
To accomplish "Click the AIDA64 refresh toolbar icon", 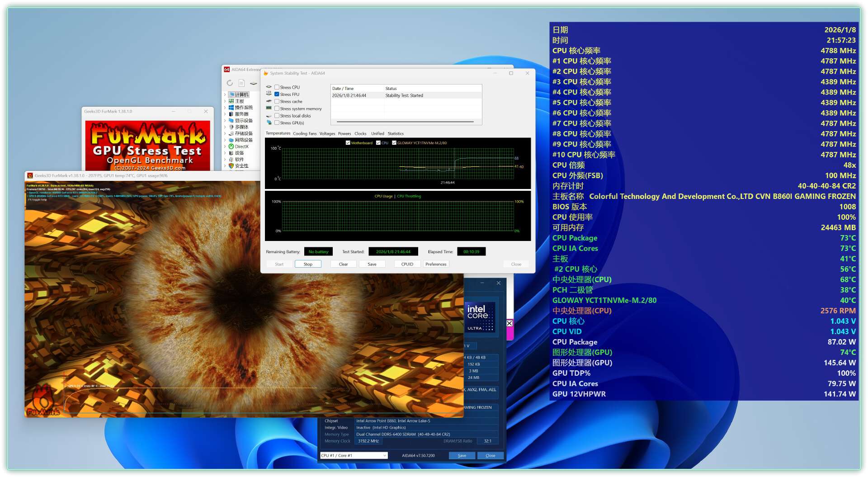I will pos(230,83).
